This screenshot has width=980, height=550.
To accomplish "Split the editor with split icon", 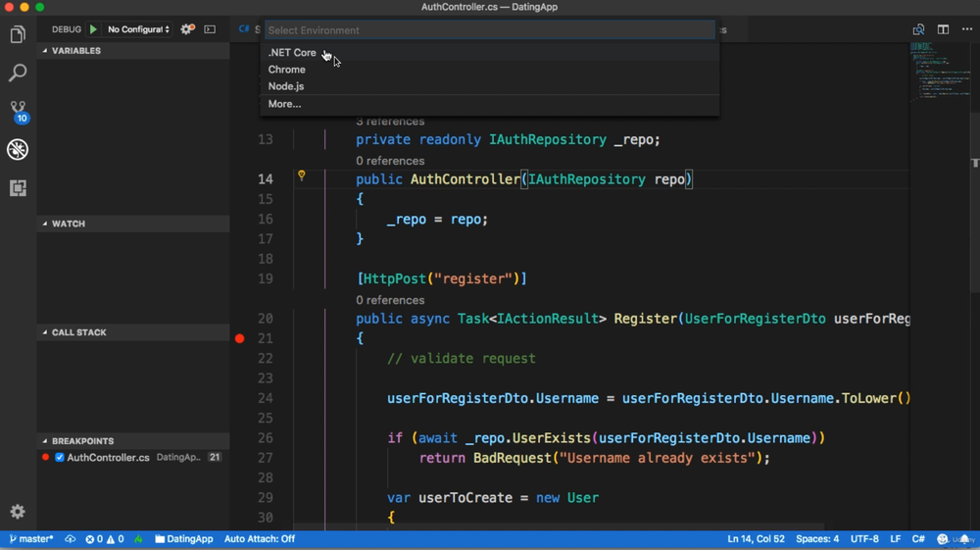I will tap(943, 29).
